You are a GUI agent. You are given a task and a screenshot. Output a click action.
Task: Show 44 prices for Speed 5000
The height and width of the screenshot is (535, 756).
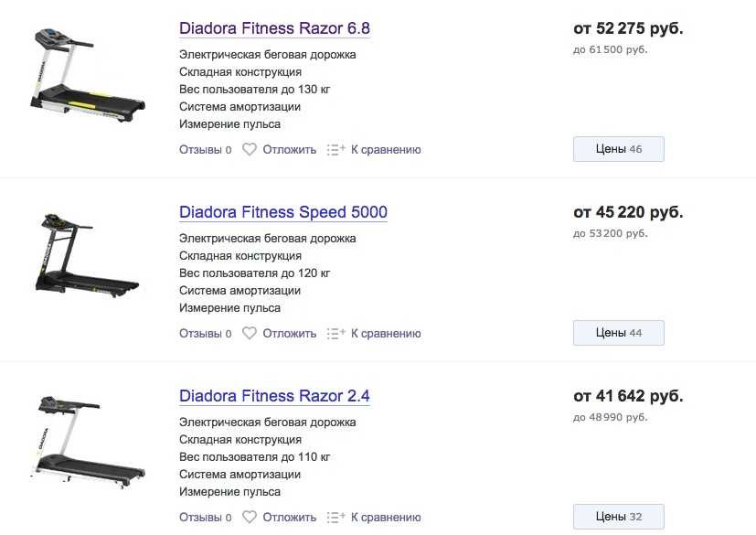click(618, 333)
